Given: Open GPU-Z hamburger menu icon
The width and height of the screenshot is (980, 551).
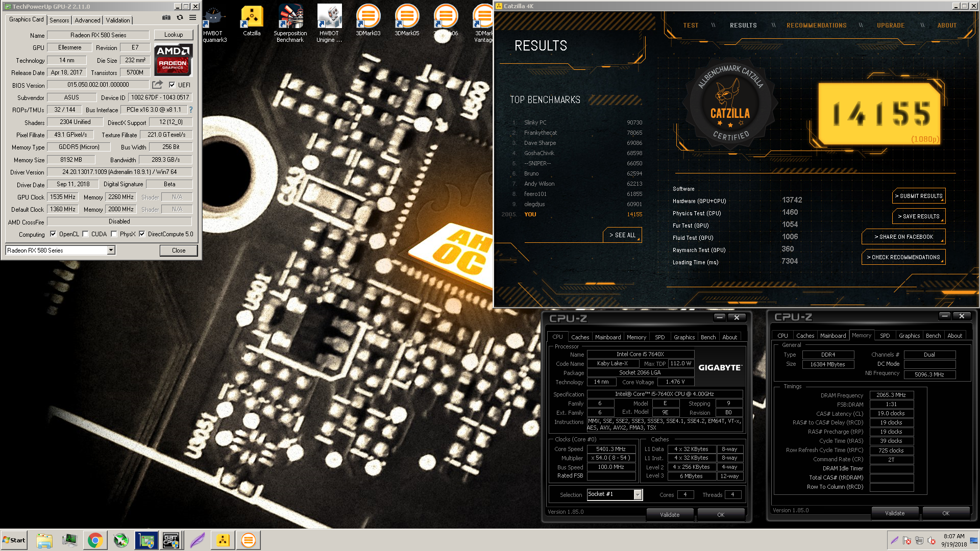Looking at the screenshot, I should pyautogui.click(x=192, y=17).
